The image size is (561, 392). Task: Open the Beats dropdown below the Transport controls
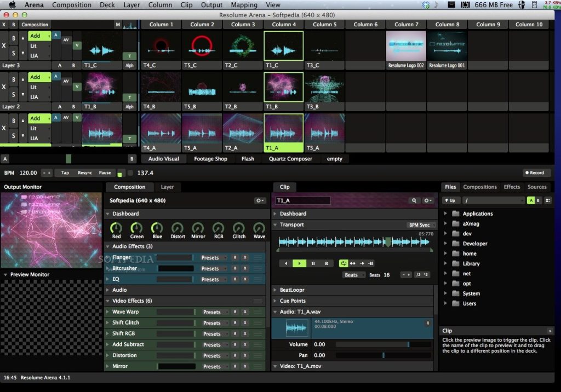pos(354,274)
